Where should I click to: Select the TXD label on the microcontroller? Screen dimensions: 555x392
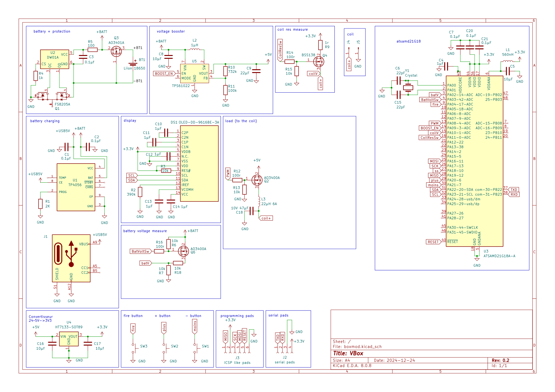513,190
